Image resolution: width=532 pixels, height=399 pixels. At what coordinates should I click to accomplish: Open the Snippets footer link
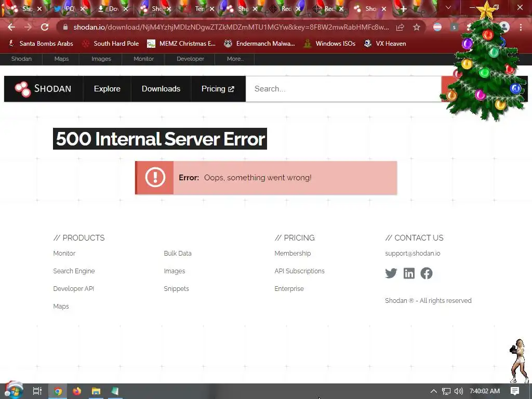click(x=176, y=289)
